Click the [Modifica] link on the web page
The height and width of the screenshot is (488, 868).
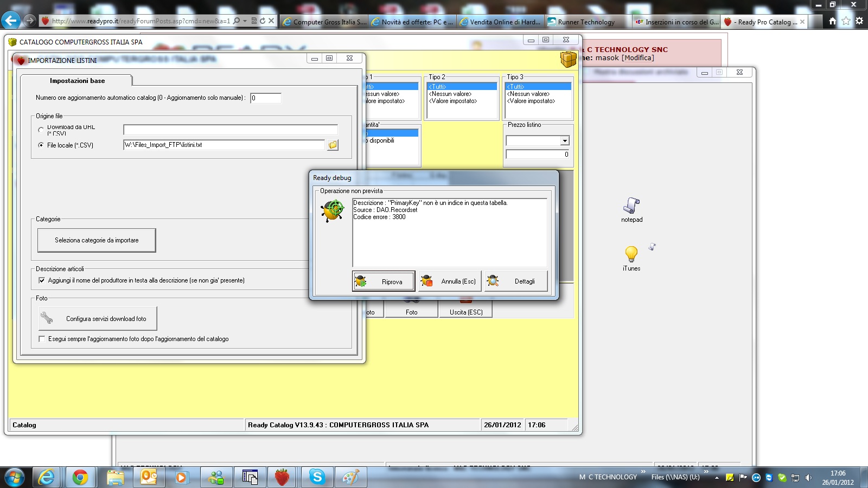(637, 58)
